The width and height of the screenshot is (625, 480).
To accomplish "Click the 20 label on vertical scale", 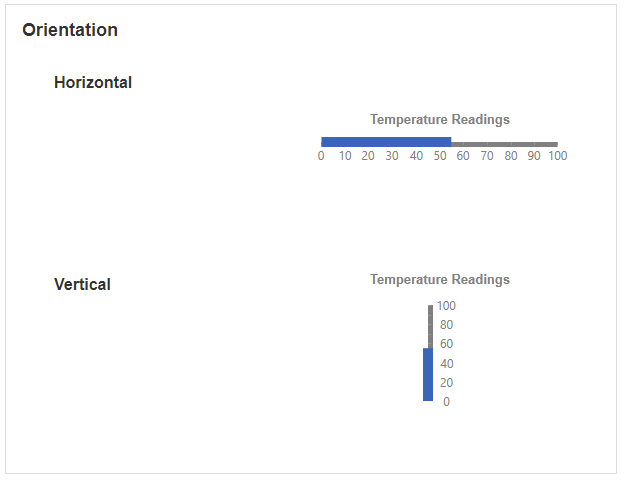I will click(446, 383).
